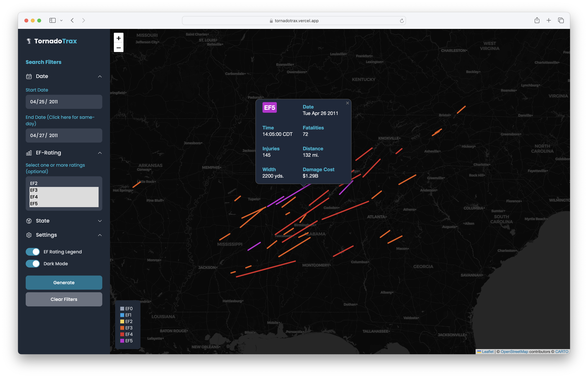Click the Distance value 132 mi.

[311, 155]
